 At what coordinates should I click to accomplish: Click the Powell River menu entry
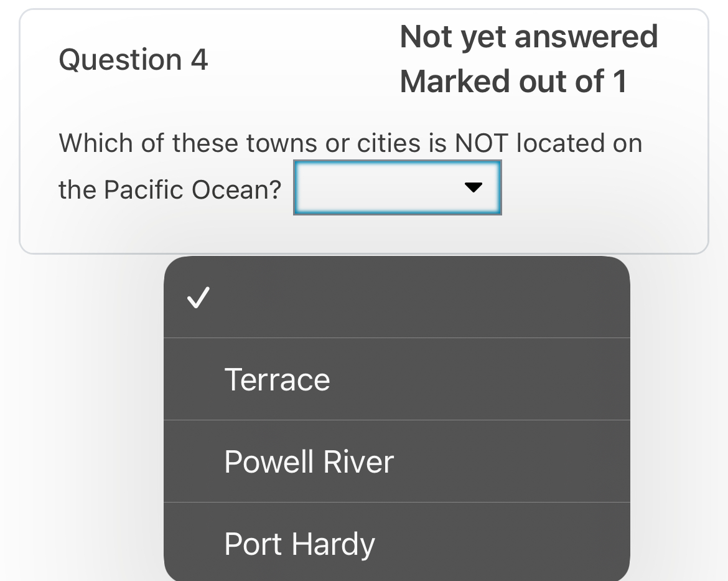[x=309, y=461]
